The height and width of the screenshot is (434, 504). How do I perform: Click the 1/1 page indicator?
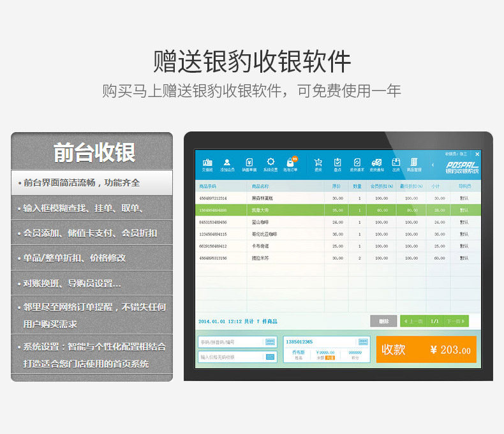click(434, 321)
